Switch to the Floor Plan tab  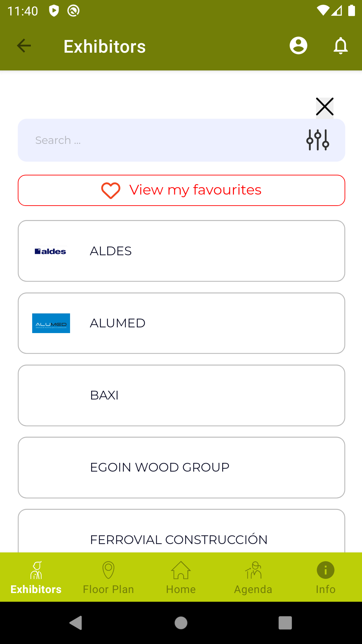click(109, 577)
